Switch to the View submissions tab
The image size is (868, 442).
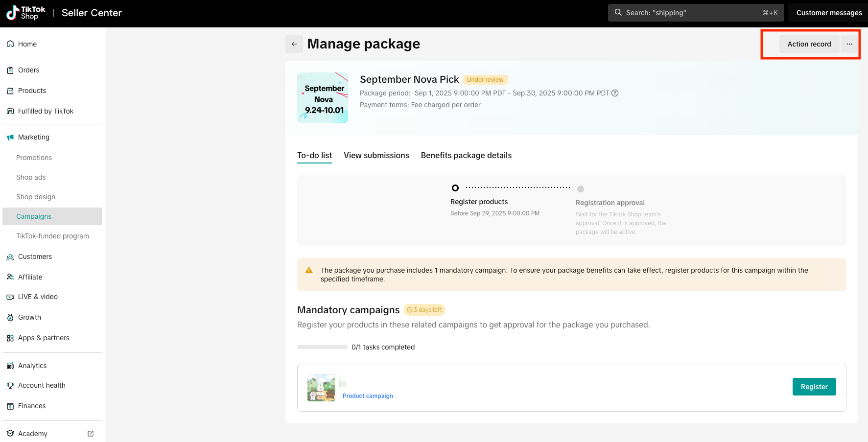376,155
